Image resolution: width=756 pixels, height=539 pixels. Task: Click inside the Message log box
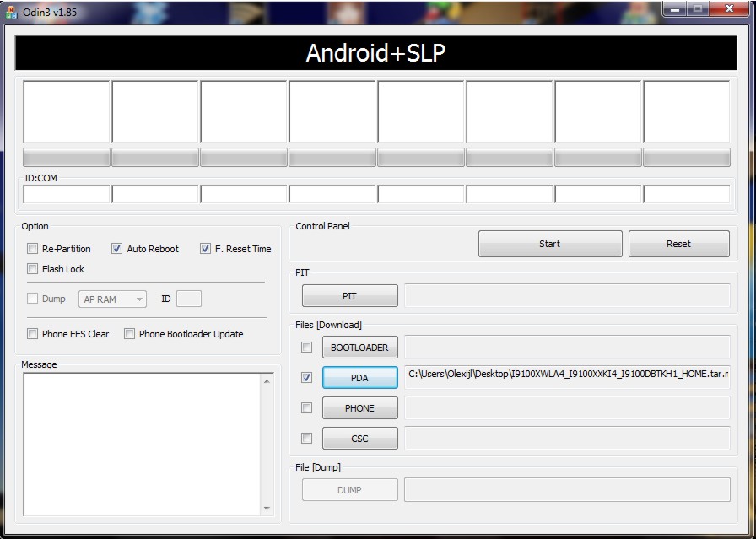coord(143,444)
